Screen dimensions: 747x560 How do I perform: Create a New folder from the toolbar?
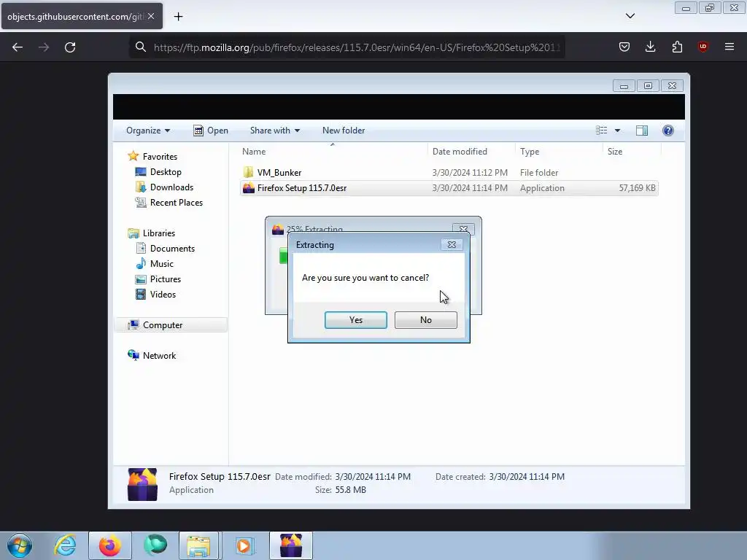click(344, 131)
